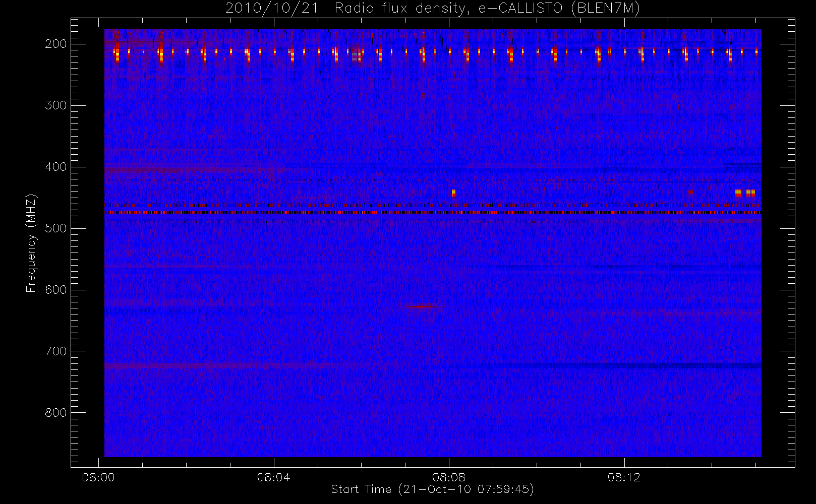Viewport: 816px width, 504px height.
Task: Click the 800 frequency tick label
Action: click(56, 413)
